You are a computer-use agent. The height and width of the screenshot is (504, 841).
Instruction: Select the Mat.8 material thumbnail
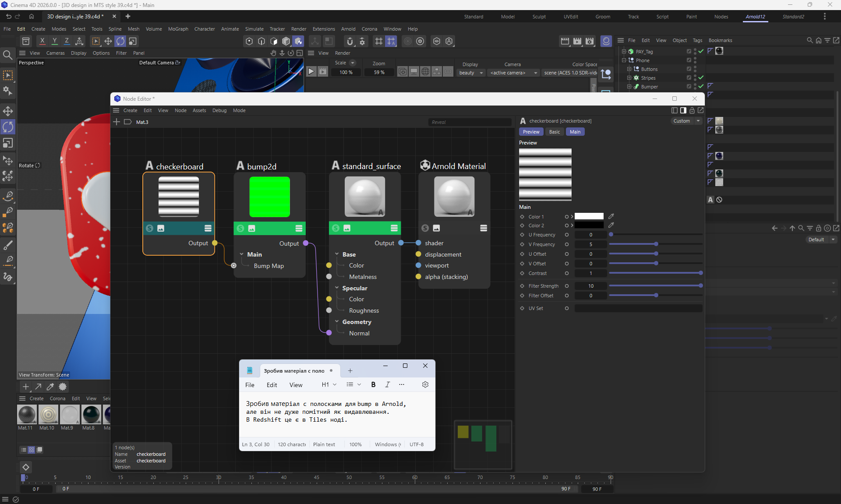click(91, 414)
